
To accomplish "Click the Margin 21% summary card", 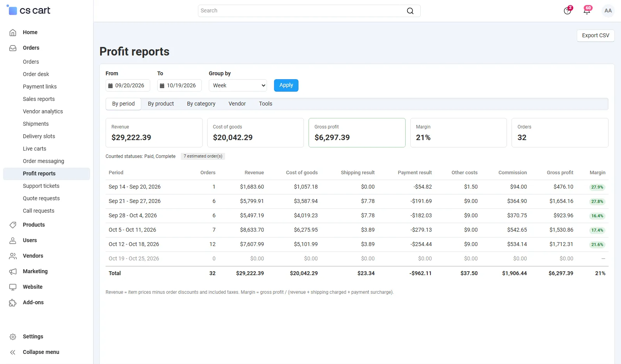I will pos(458,133).
